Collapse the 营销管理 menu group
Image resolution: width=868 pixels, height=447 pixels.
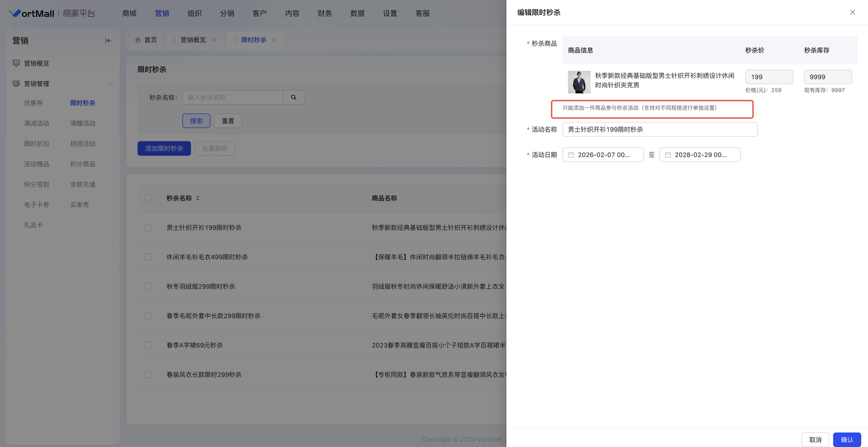coord(110,84)
